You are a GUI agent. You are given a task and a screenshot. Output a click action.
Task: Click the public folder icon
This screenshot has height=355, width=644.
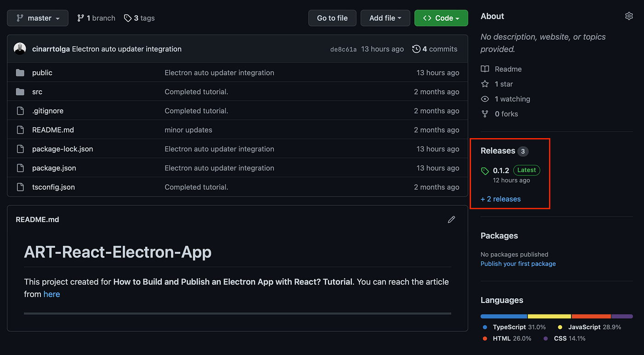20,72
